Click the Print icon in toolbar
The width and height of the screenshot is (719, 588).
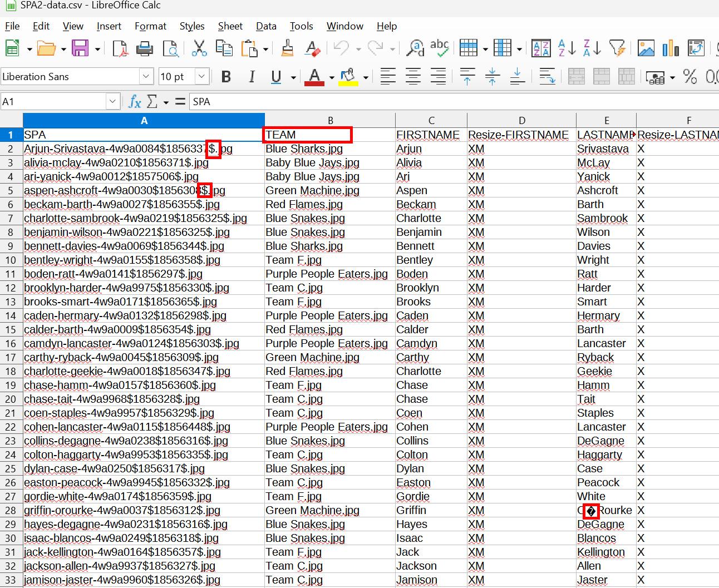(x=145, y=49)
